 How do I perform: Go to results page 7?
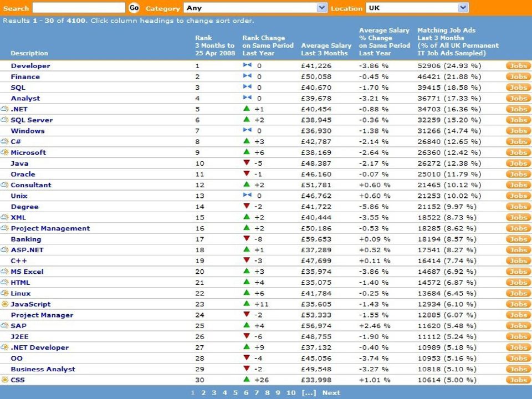pyautogui.click(x=257, y=392)
